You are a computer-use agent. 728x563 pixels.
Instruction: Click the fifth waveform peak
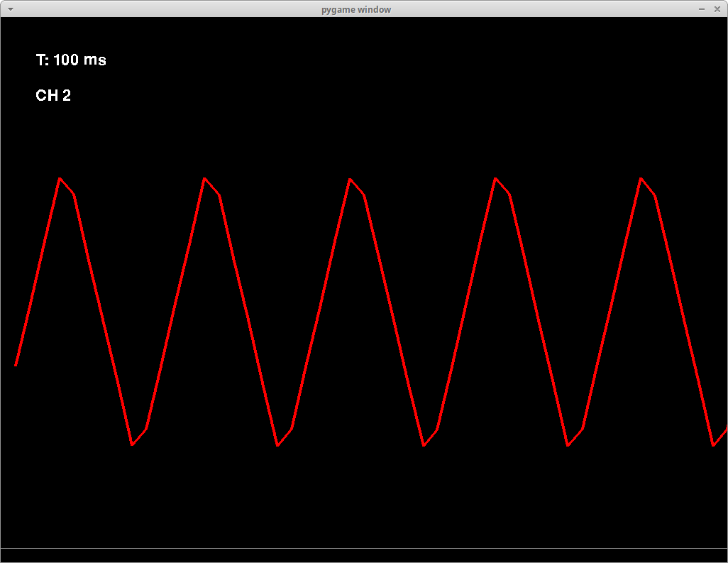coord(641,178)
